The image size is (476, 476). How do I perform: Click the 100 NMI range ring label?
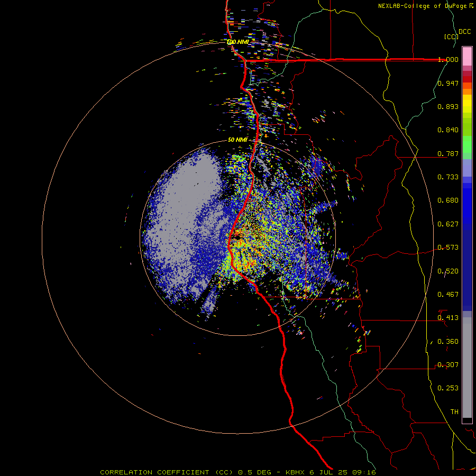pyautogui.click(x=237, y=42)
